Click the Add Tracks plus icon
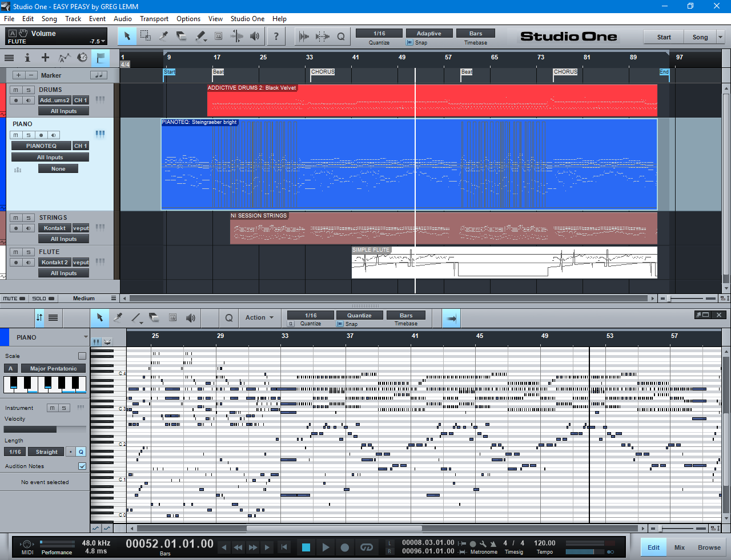The image size is (731, 560). [x=45, y=58]
